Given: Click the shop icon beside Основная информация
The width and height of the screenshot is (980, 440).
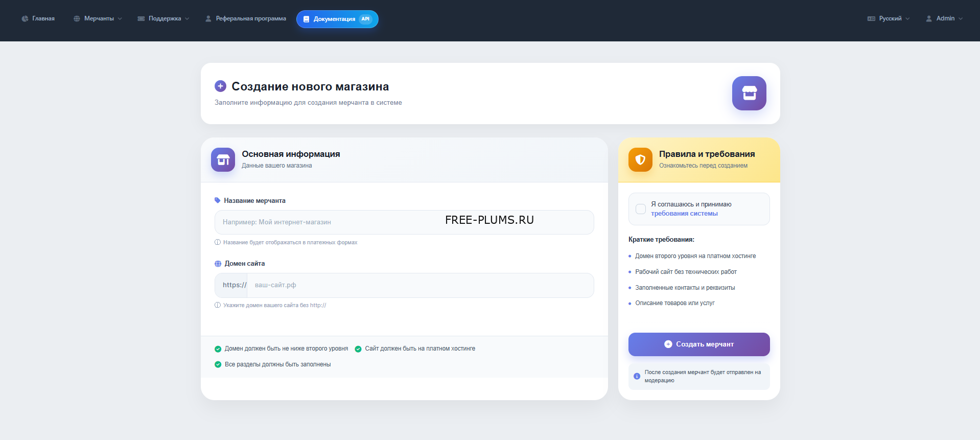Looking at the screenshot, I should (223, 160).
